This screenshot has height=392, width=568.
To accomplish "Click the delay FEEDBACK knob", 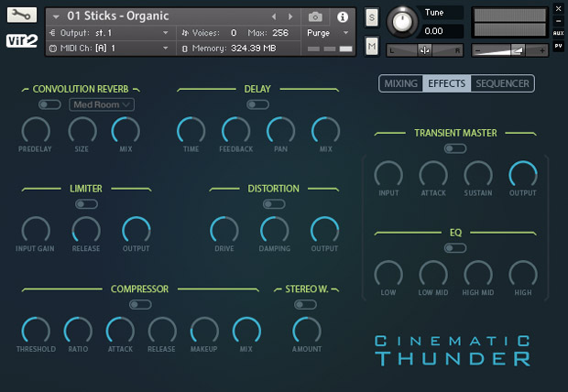I will 235,130.
